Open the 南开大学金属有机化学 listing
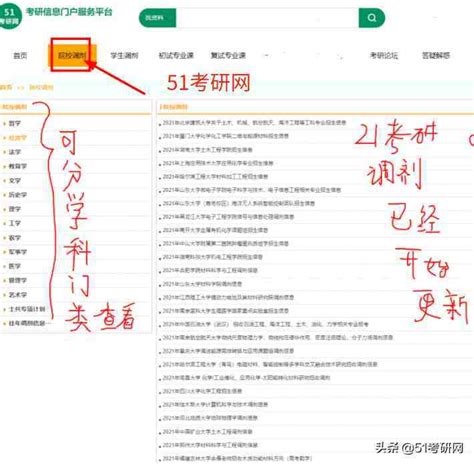The width and height of the screenshot is (474, 464). [215, 230]
